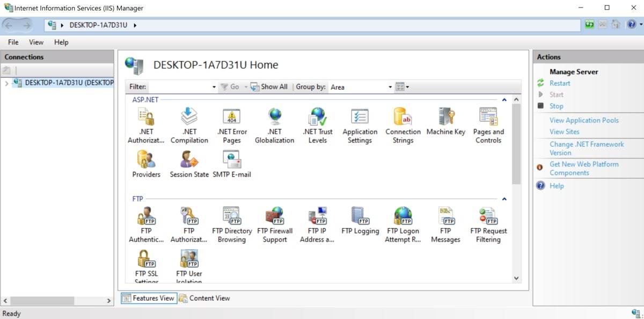The height and width of the screenshot is (319, 644).
Task: Click the Back navigation button
Action: click(x=10, y=25)
